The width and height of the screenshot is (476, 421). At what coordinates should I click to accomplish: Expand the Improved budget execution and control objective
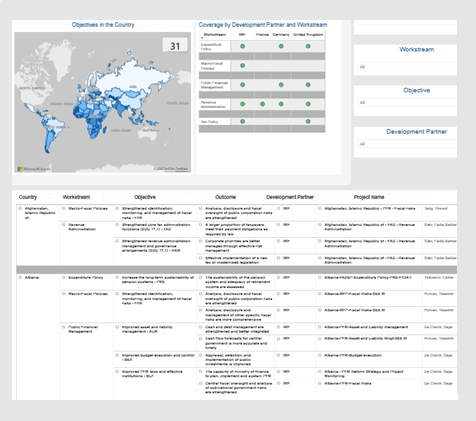click(x=117, y=355)
